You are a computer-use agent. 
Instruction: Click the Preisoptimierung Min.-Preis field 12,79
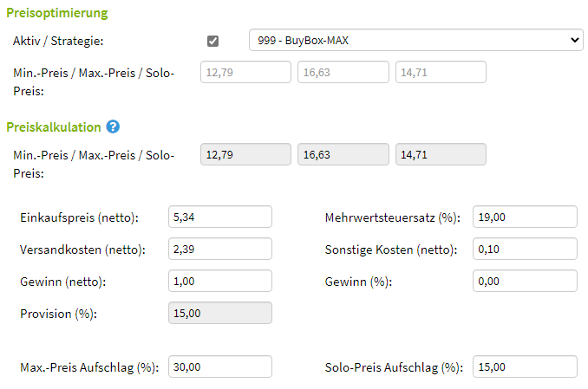(245, 72)
